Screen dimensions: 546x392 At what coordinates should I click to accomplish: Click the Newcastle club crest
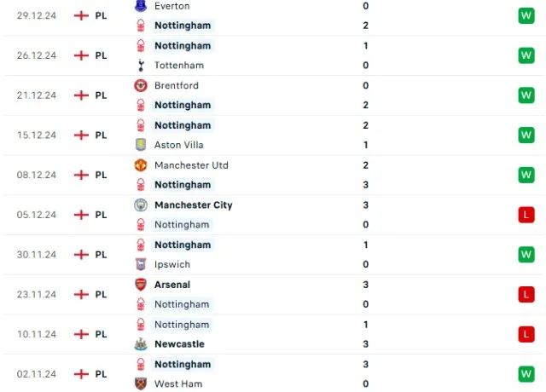[x=141, y=344]
